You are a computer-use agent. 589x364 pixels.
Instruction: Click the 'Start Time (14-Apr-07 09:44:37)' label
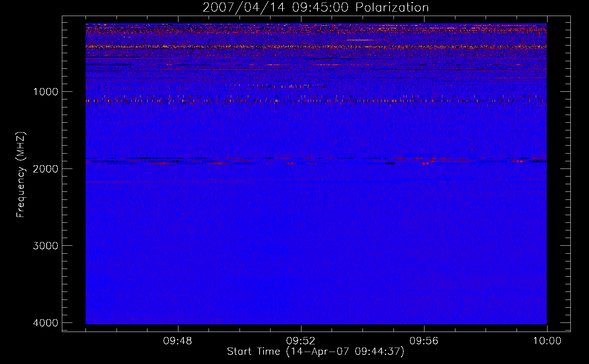316,352
